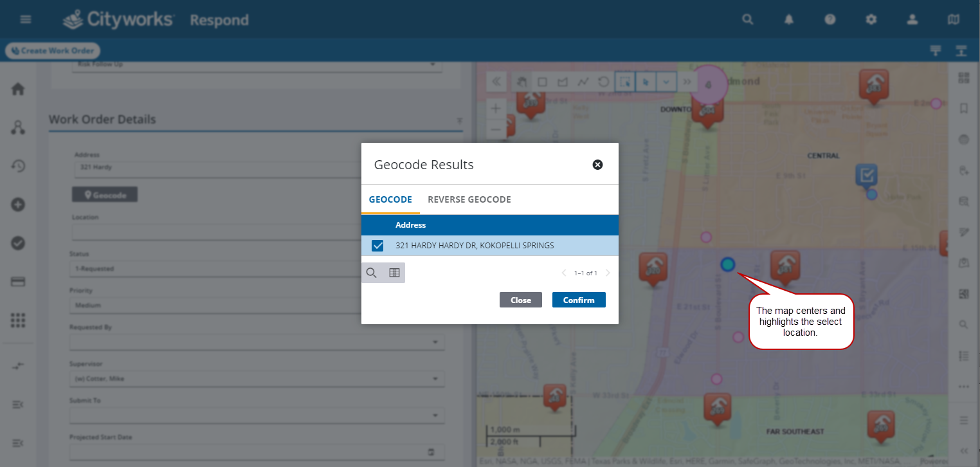Activate the rectangle draw tool on the map
This screenshot has width=980, height=467.
click(x=543, y=82)
